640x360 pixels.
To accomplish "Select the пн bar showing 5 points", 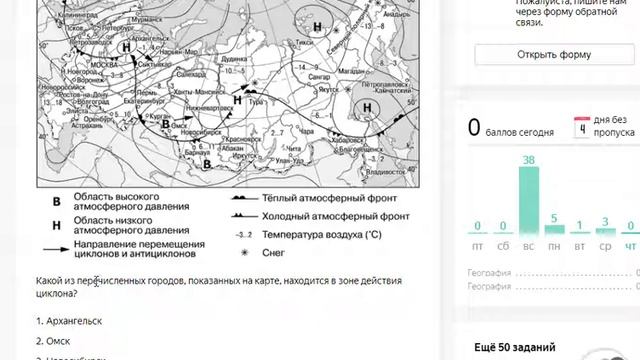I will (554, 229).
